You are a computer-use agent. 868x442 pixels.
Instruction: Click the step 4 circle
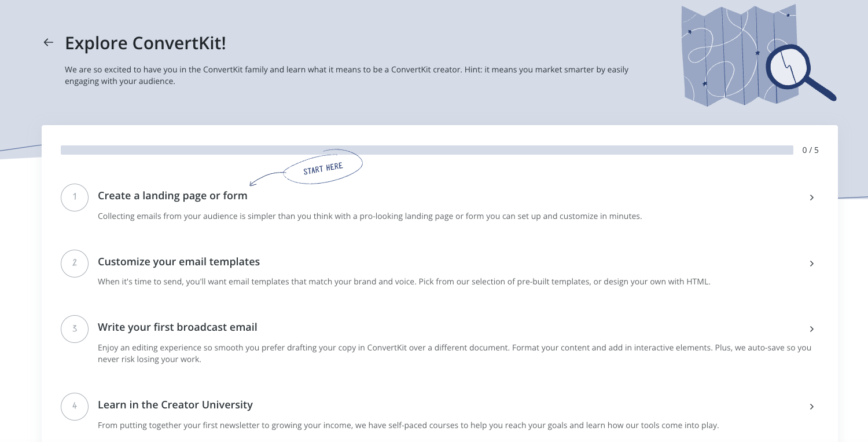pyautogui.click(x=75, y=406)
